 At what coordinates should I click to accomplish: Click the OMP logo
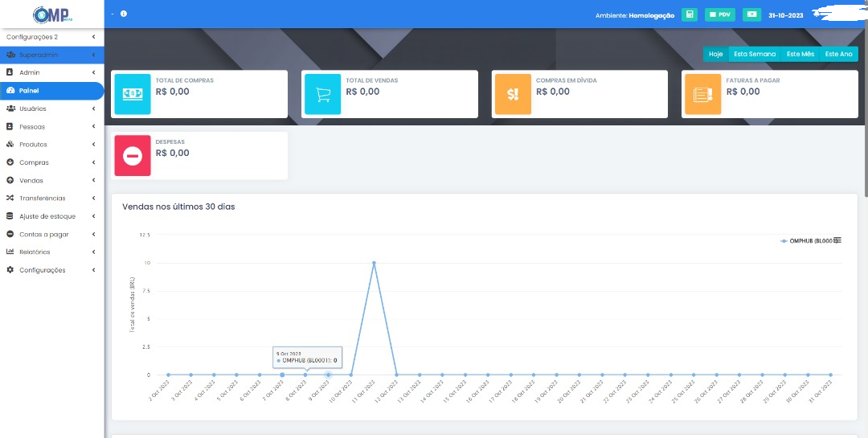[52, 14]
